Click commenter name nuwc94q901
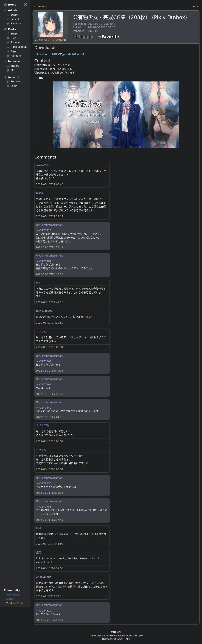This screenshot has height=644, width=202. tap(44, 311)
